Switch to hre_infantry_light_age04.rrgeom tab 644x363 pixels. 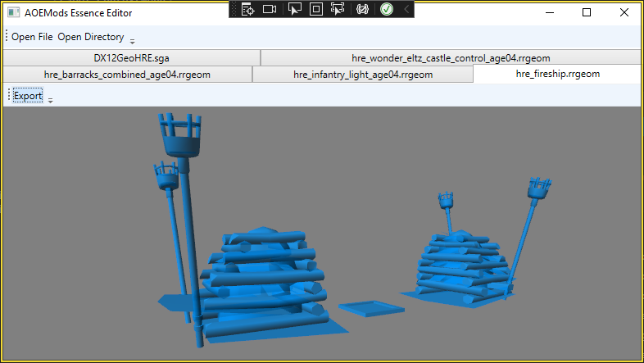pos(363,75)
